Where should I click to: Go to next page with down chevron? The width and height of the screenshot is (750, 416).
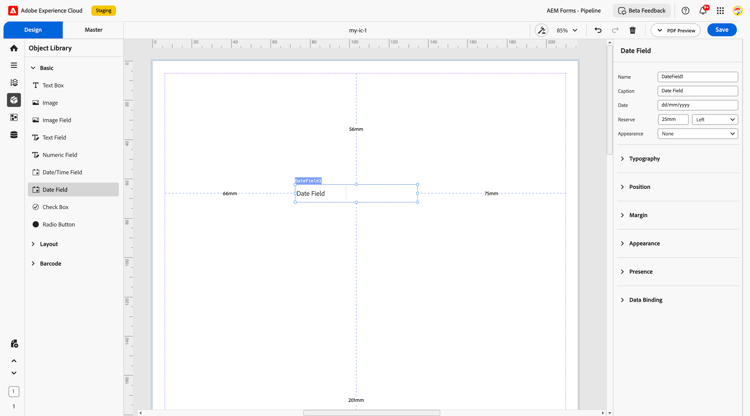click(14, 373)
